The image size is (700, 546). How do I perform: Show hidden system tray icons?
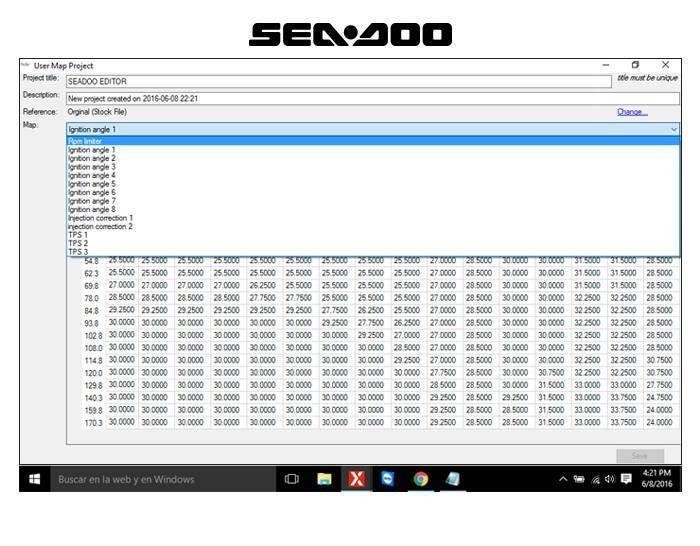click(x=563, y=479)
